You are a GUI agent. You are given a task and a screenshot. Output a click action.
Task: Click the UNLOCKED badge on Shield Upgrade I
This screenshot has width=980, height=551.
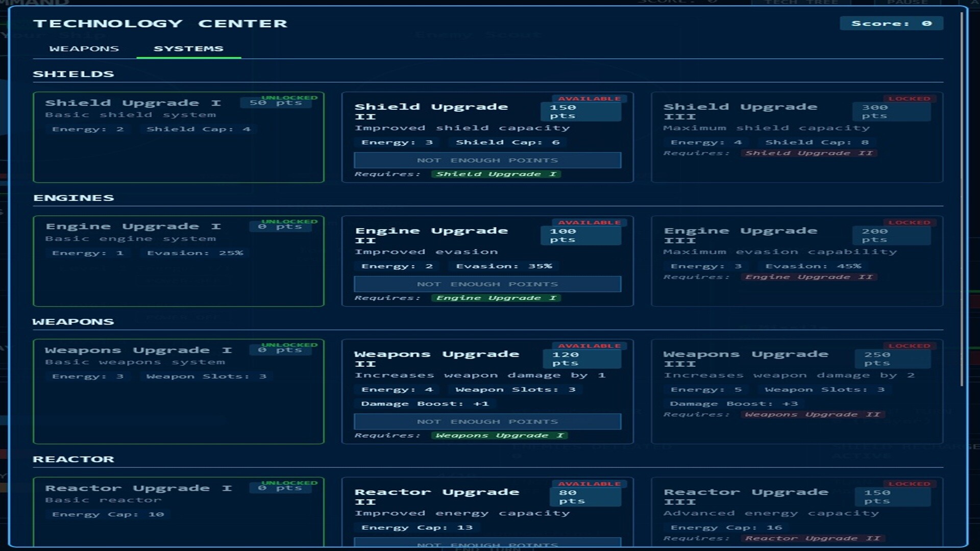pos(289,96)
